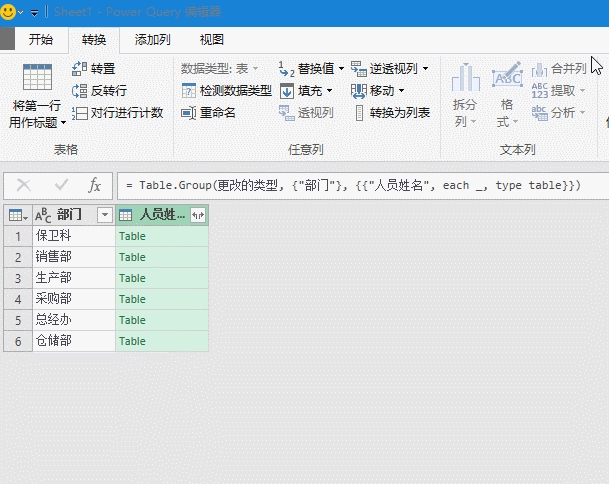Click the Pivot Column (透视列) icon
The height and width of the screenshot is (484, 609).
pos(287,113)
